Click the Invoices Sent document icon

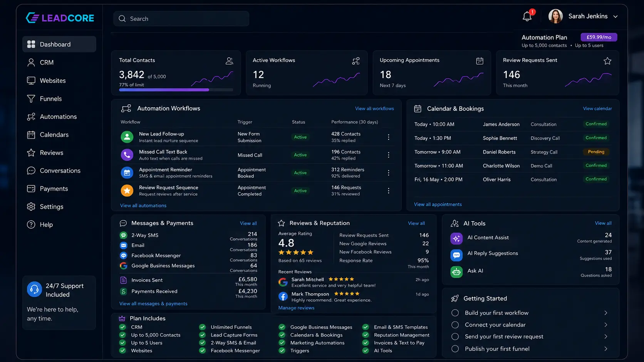pos(124,280)
